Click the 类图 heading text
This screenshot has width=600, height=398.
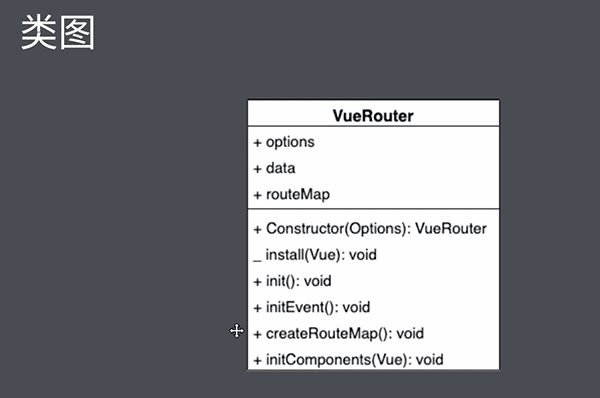[x=57, y=33]
